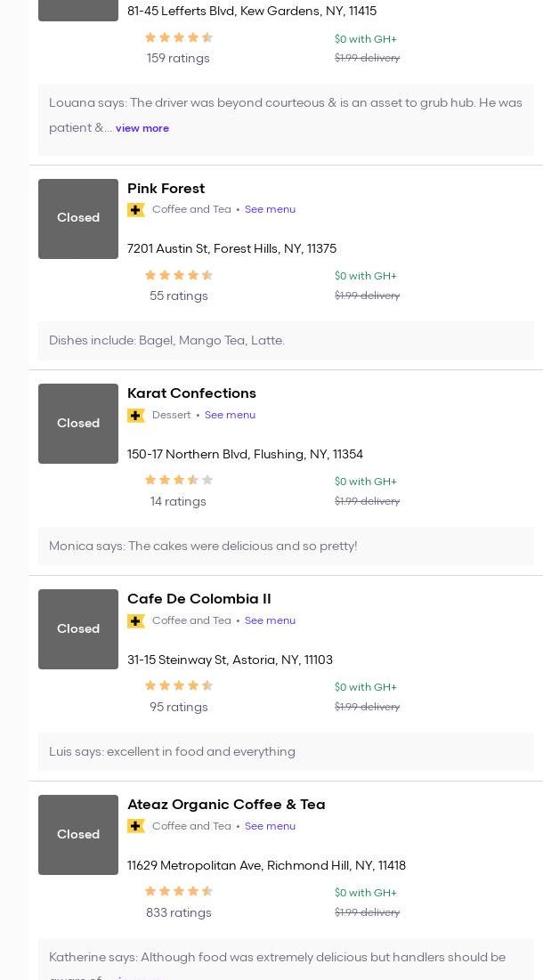Click the star rating for Cafe De Colombia II
The width and height of the screenshot is (543, 980).
(178, 686)
